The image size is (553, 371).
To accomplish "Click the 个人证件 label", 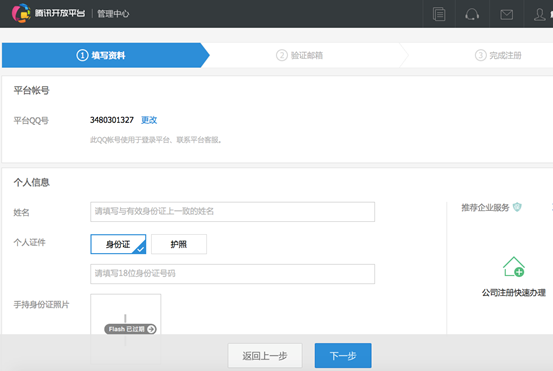I will click(29, 242).
